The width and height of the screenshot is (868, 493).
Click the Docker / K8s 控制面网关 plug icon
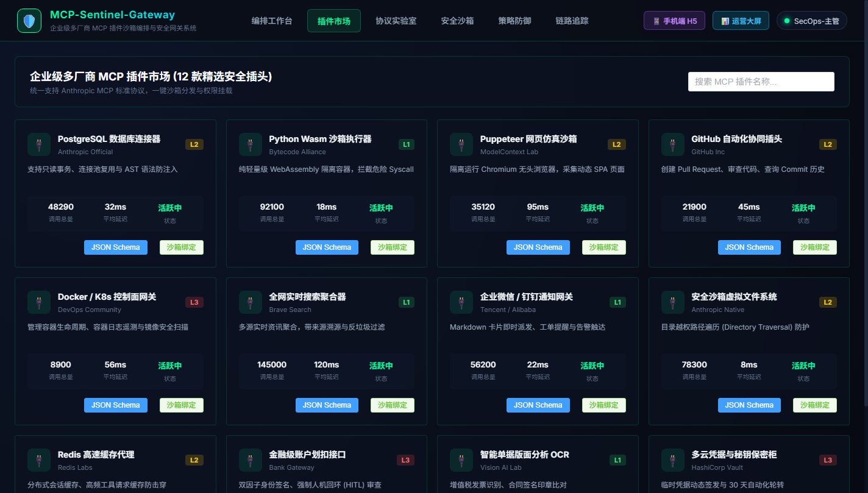click(x=39, y=302)
